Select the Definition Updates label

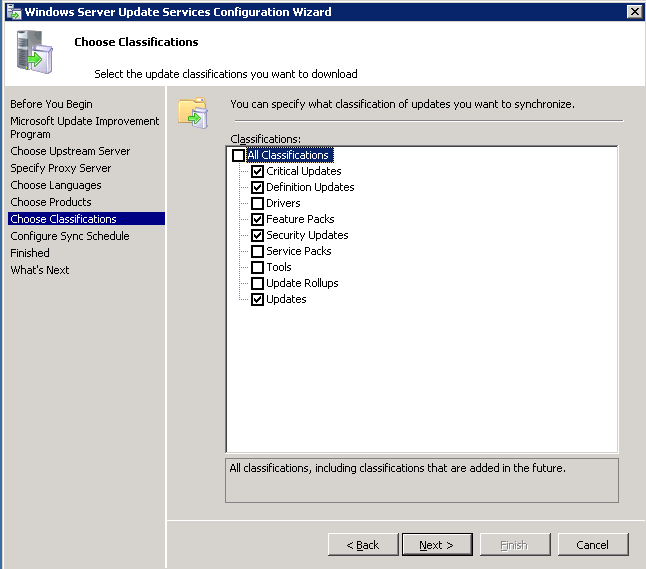pos(310,187)
